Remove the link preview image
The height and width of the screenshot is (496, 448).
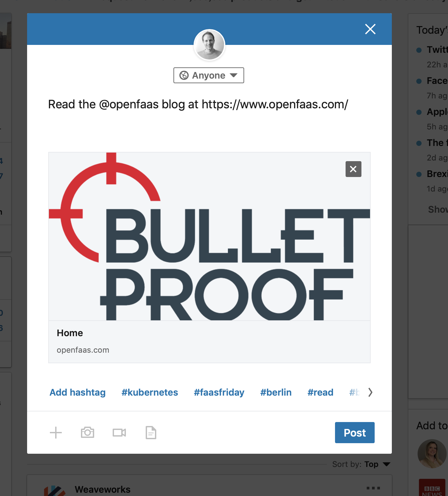click(x=354, y=169)
